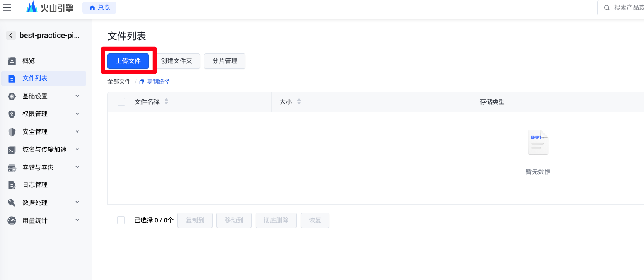Screen dimensions: 644x280
Task: Select 概览 in the sidebar
Action: pyautogui.click(x=44, y=61)
